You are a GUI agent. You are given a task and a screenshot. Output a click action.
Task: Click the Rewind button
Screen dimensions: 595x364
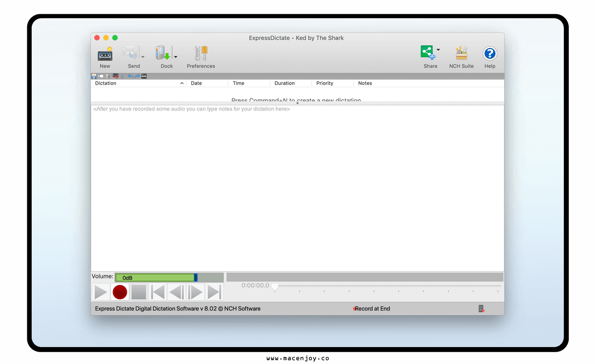click(177, 292)
